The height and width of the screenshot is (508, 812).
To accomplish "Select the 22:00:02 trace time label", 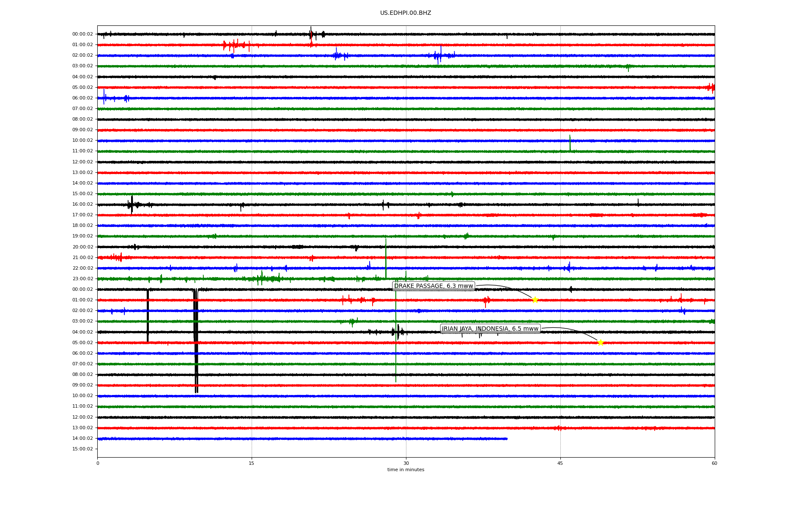I will 82,268.
